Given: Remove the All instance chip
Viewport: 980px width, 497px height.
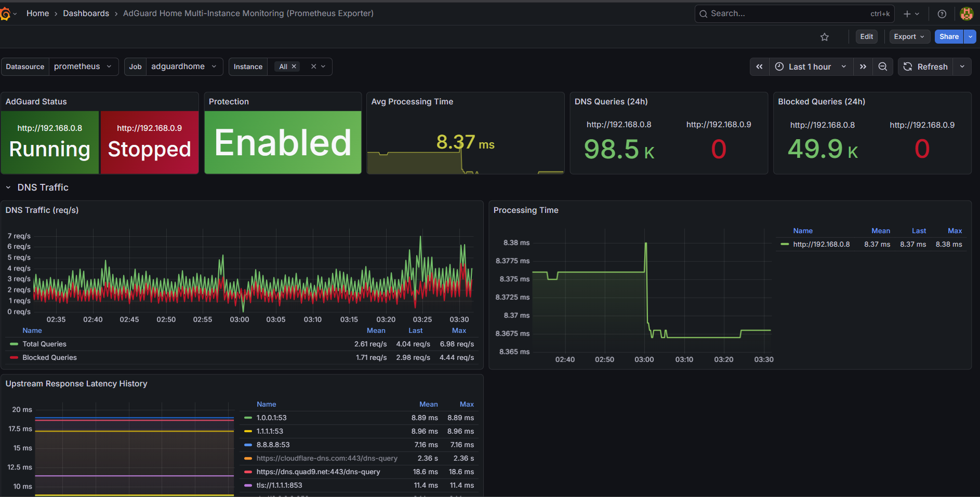Looking at the screenshot, I should [294, 66].
